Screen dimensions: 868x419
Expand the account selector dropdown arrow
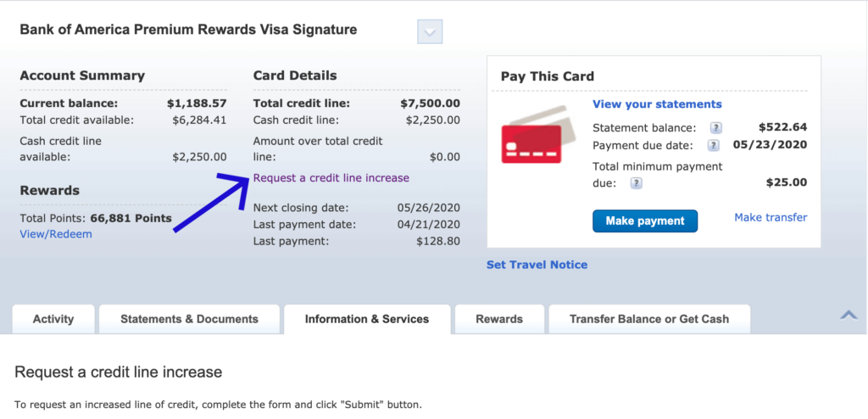click(430, 32)
